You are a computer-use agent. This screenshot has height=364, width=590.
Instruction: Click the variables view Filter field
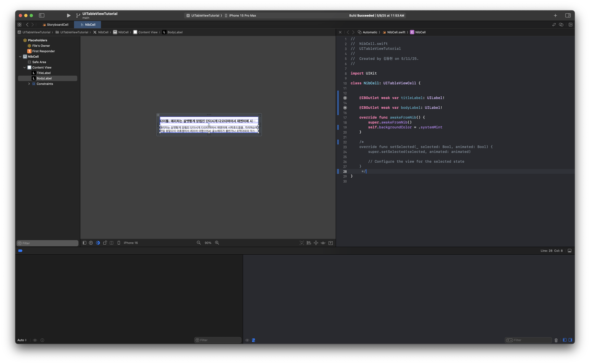(x=218, y=340)
